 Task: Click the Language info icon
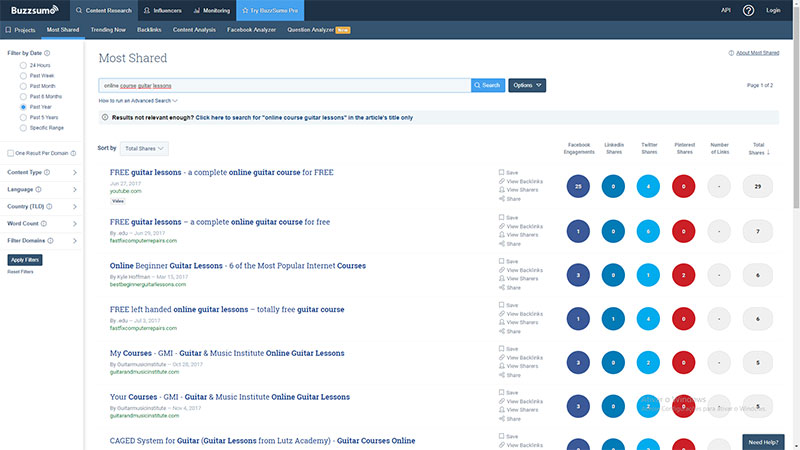(x=38, y=189)
